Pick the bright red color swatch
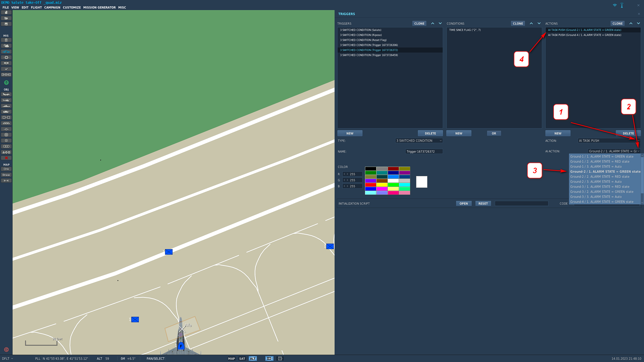 (371, 185)
